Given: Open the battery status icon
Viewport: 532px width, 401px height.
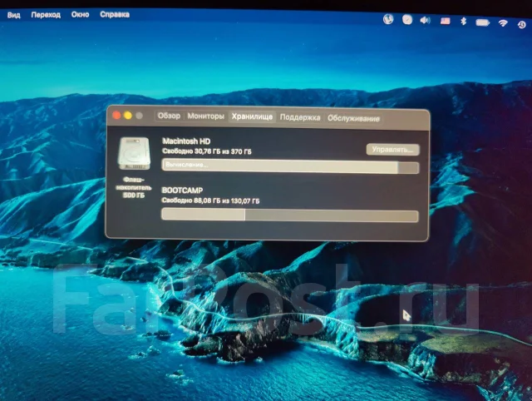Looking at the screenshot, I should click(x=482, y=22).
